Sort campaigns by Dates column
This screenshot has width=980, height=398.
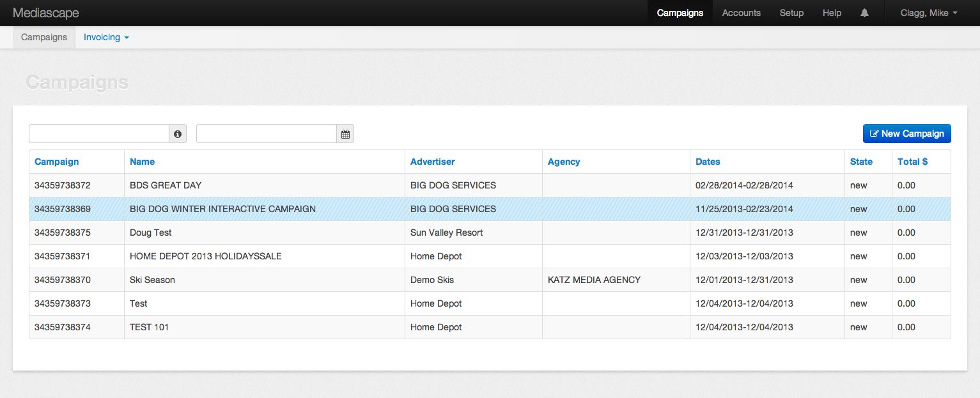[708, 162]
